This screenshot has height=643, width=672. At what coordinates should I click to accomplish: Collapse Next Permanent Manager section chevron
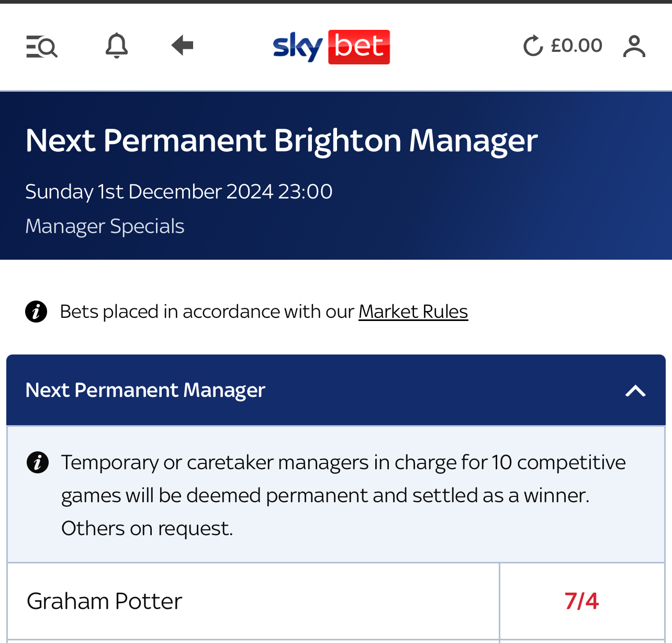pyautogui.click(x=635, y=391)
